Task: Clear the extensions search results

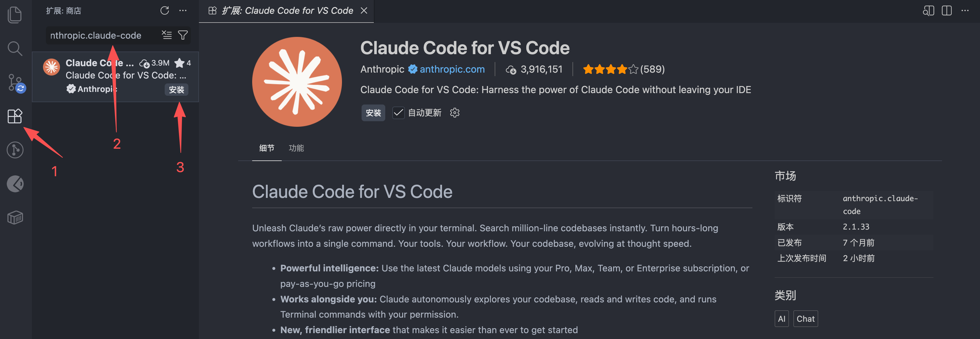Action: pos(167,35)
